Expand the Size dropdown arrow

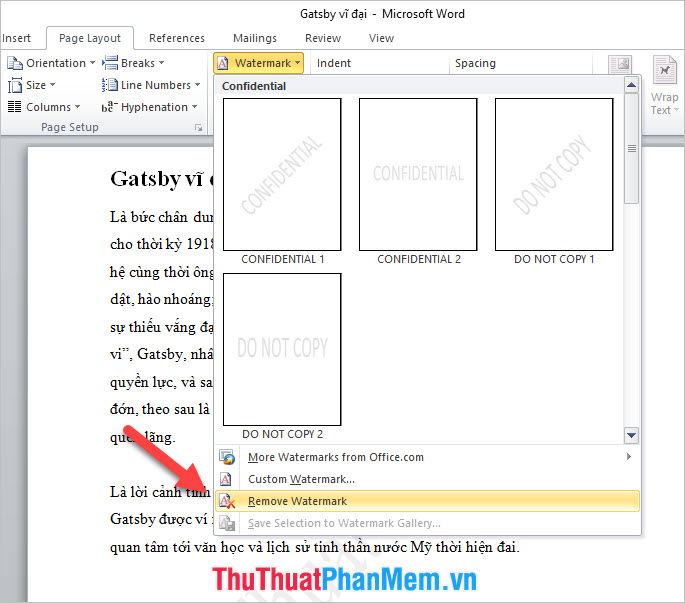tap(52, 85)
